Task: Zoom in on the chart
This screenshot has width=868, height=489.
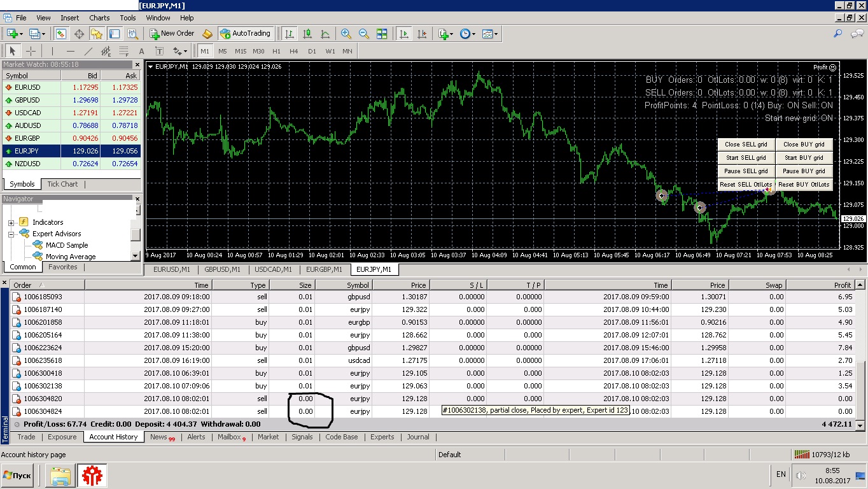Action: (346, 34)
